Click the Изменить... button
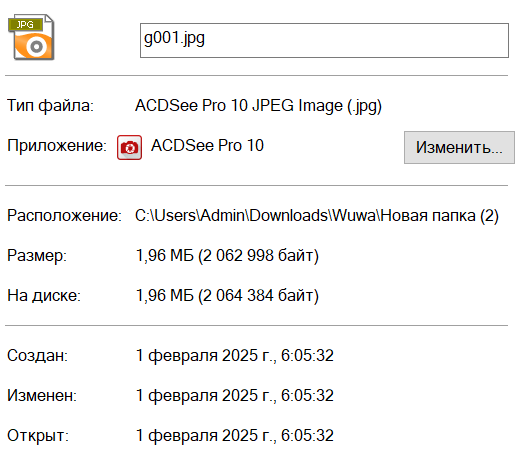The width and height of the screenshot is (525, 455). pyautogui.click(x=459, y=147)
